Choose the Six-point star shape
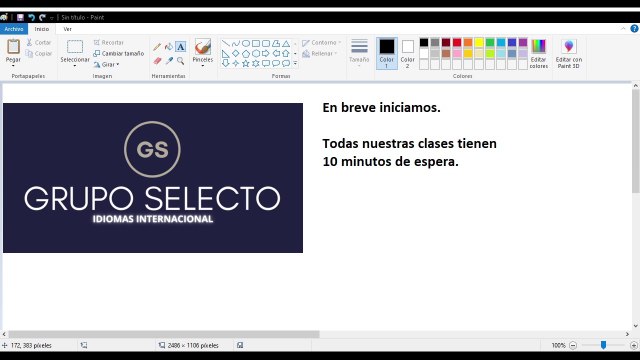 pos(256,63)
